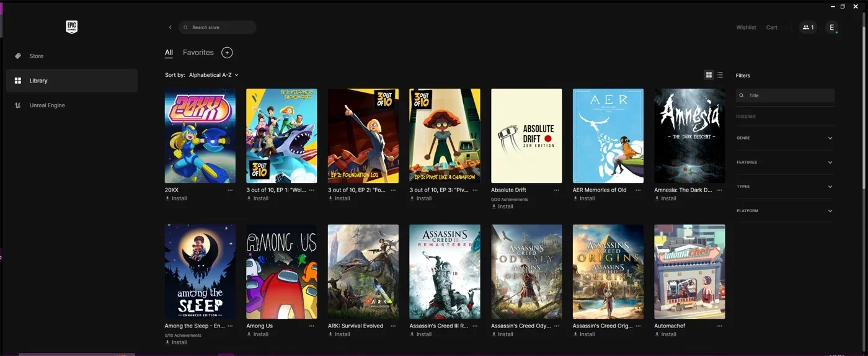Open more options for Assassin's Creed Origins
The width and height of the screenshot is (868, 356).
tap(638, 326)
